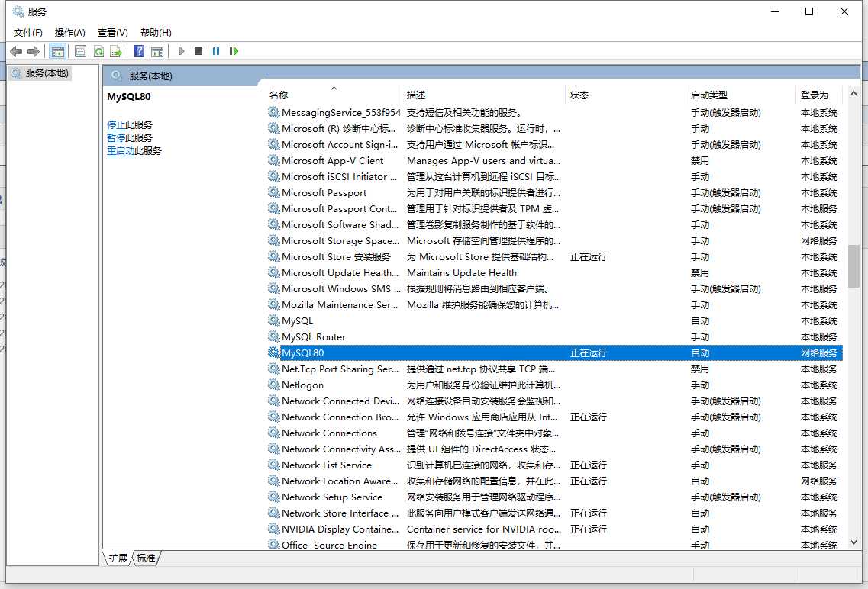This screenshot has width=868, height=589.
Task: Select the Microsoft Storage Spaces service row
Action: pyautogui.click(x=555, y=240)
